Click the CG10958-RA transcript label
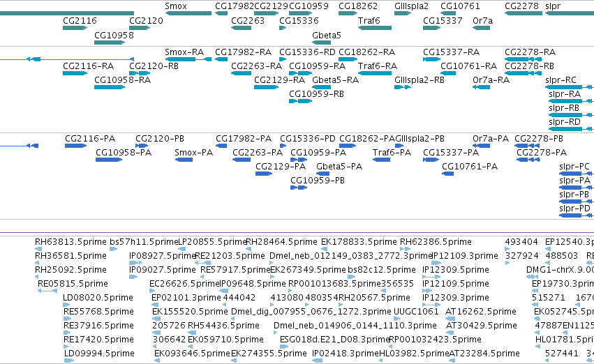This screenshot has width=594, height=364. click(122, 80)
